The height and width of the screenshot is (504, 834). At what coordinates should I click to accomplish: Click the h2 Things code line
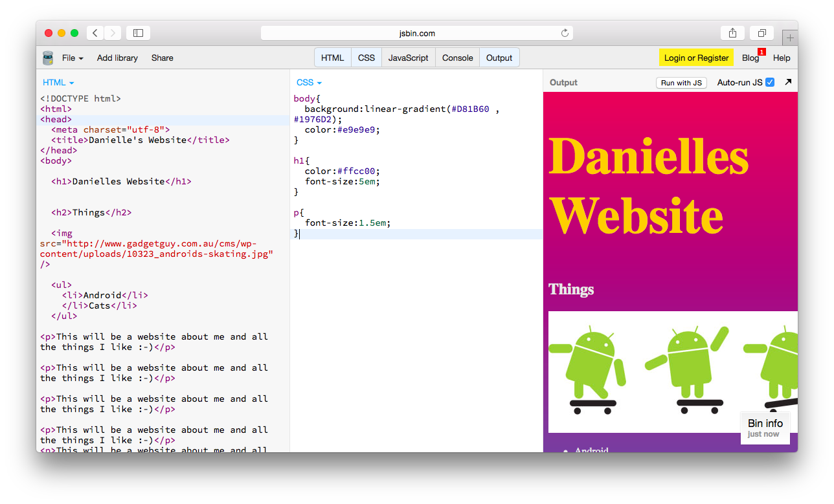click(x=91, y=212)
